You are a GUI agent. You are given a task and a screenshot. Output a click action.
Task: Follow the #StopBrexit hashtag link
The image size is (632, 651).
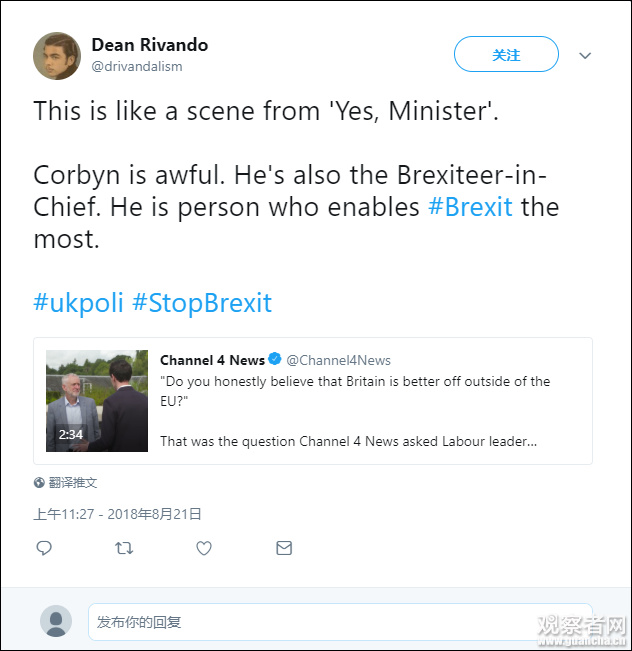click(201, 303)
